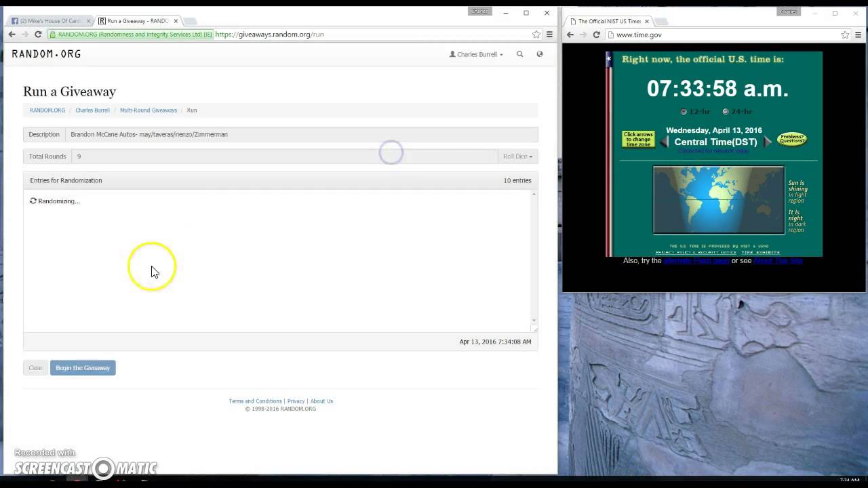The width and height of the screenshot is (868, 488).
Task: Click the right time zone arrow
Action: 767,142
